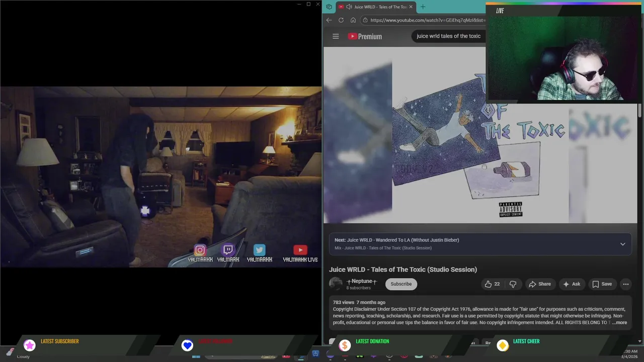Like the video with thumbs up
Image resolution: width=644 pixels, height=362 pixels.
click(x=493, y=284)
